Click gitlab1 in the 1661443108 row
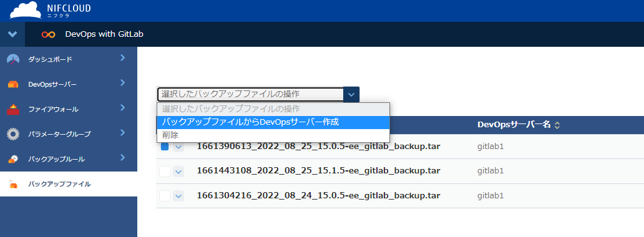The image size is (644, 237). click(490, 172)
